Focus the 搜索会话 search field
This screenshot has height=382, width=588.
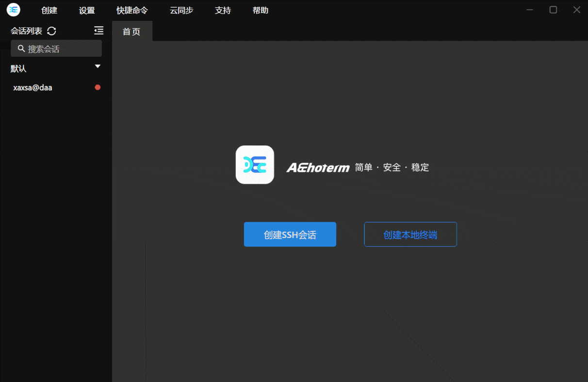pyautogui.click(x=61, y=49)
